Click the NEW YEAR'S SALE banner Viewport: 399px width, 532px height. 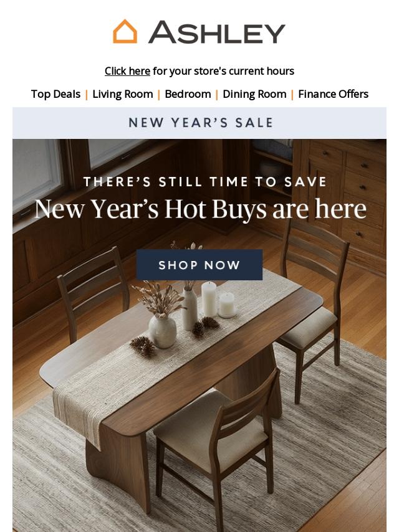tap(199, 123)
